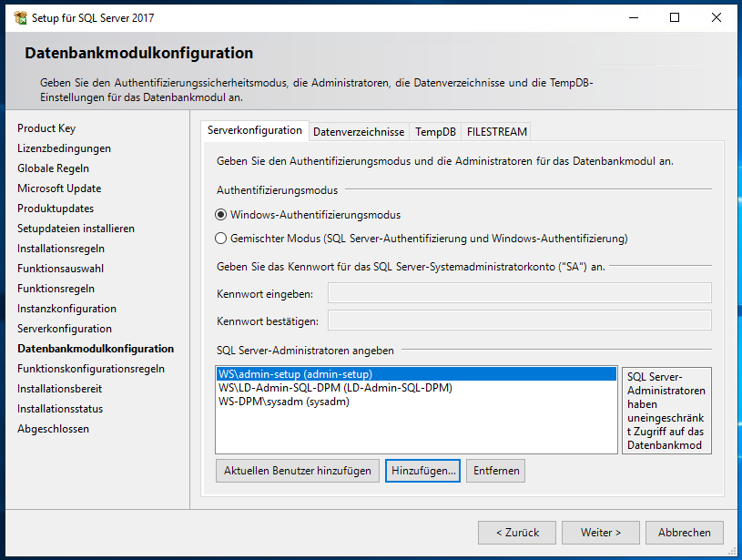742x560 pixels.
Task: Click the Kennwort bestätigen field
Action: (x=520, y=321)
